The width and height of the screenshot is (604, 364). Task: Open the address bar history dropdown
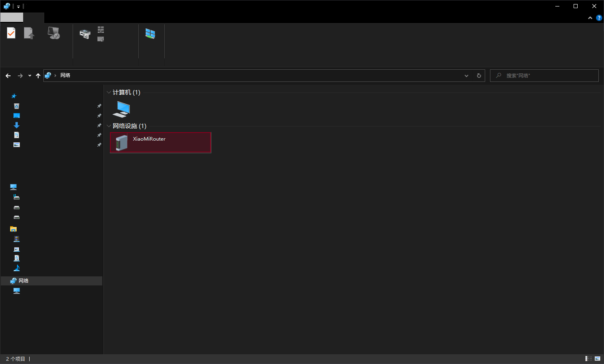(466, 76)
